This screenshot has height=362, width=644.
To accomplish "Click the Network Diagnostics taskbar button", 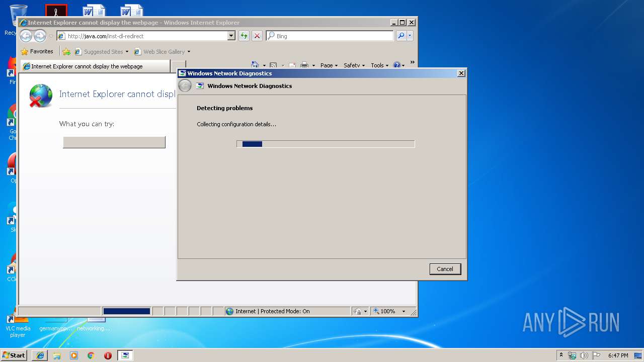I will pos(125,355).
